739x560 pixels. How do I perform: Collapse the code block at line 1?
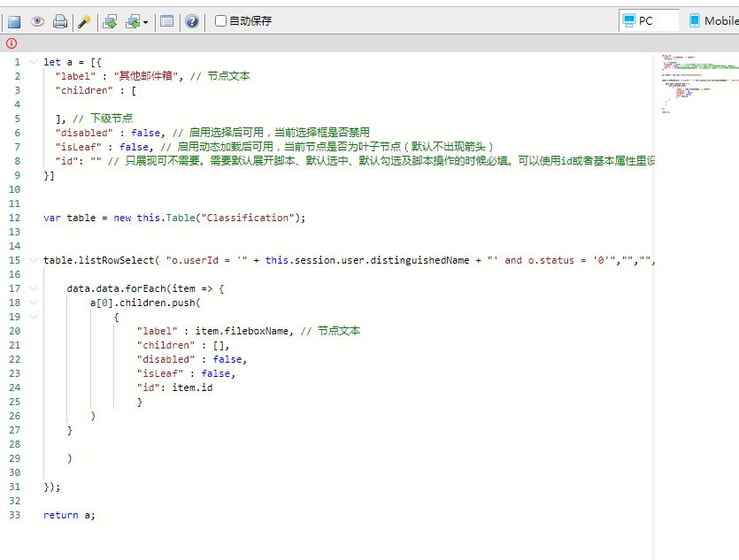[x=33, y=62]
